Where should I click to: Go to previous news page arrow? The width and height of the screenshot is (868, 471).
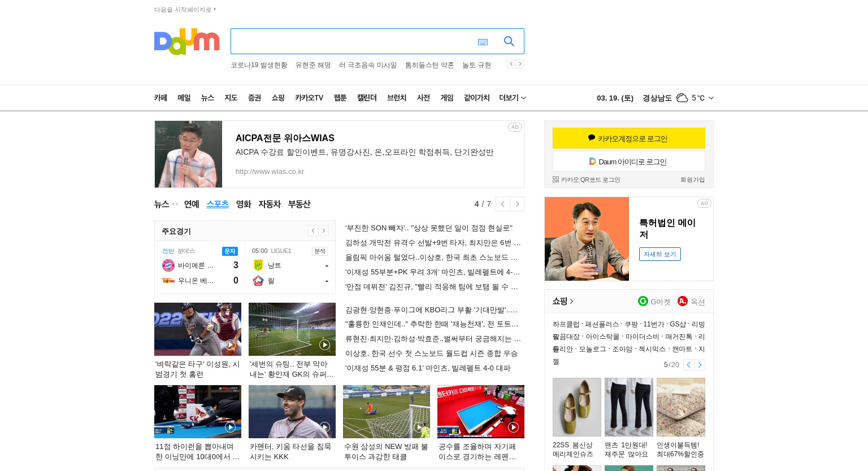pyautogui.click(x=503, y=204)
